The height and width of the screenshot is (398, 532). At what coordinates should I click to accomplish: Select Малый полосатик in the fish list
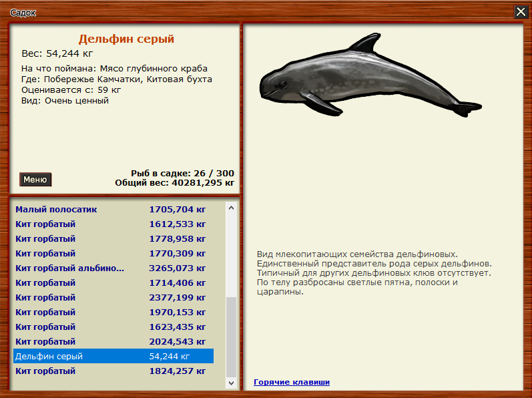57,209
